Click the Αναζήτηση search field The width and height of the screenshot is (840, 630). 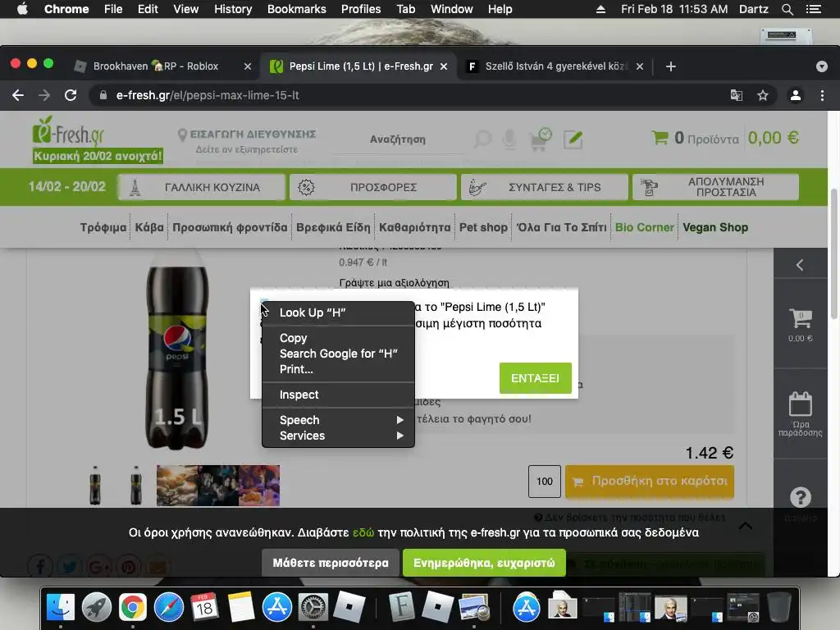tap(398, 139)
